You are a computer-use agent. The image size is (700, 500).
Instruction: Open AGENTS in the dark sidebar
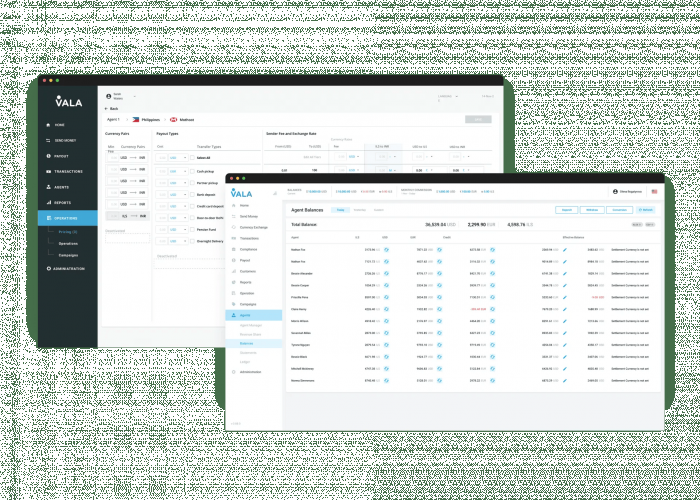[x=58, y=187]
